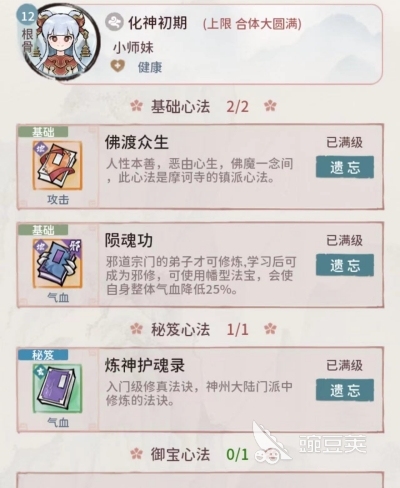Image resolution: width=400 pixels, height=488 pixels.
Task: Forget the 陨魂功 technique with 遗忘
Action: (x=345, y=265)
